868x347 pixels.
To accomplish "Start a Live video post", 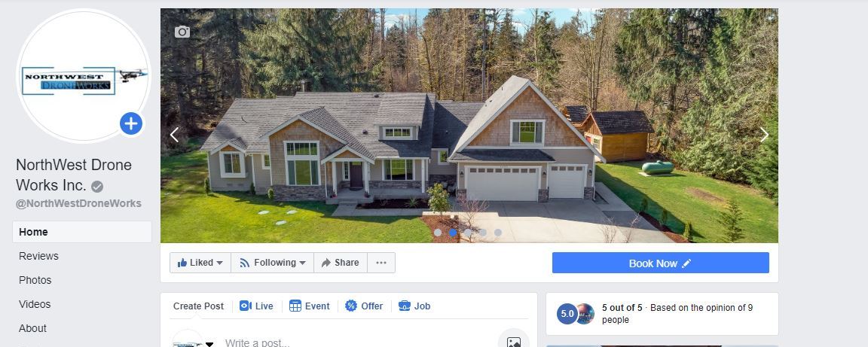I will pyautogui.click(x=256, y=306).
